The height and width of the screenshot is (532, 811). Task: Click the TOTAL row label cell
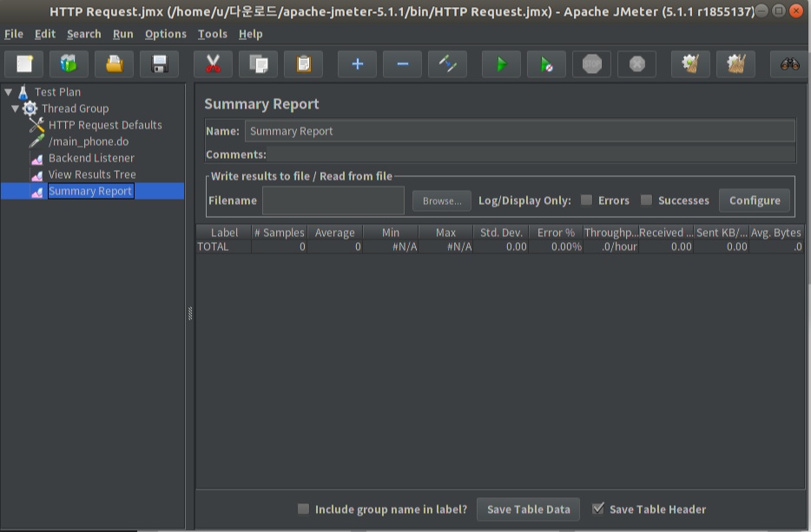point(224,246)
